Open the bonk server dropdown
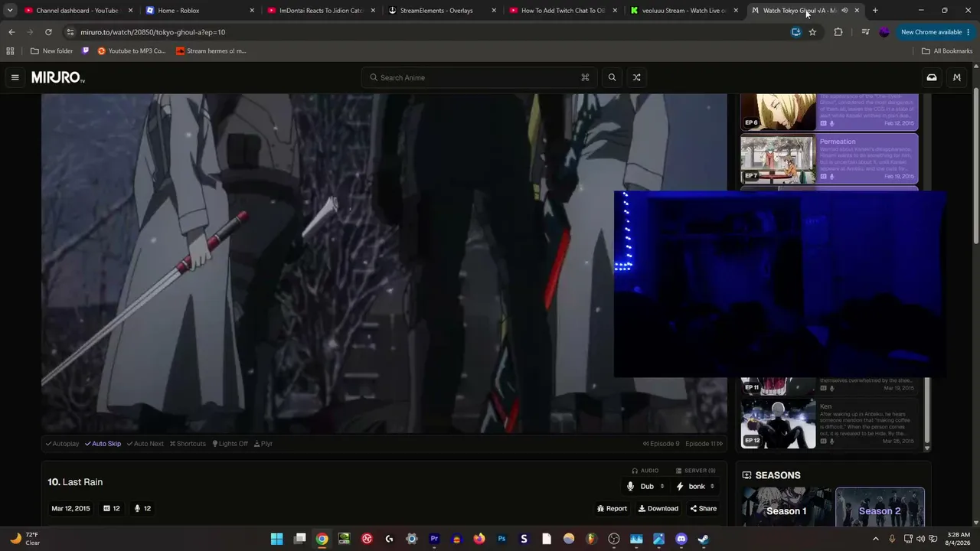The image size is (980, 551). (696, 486)
